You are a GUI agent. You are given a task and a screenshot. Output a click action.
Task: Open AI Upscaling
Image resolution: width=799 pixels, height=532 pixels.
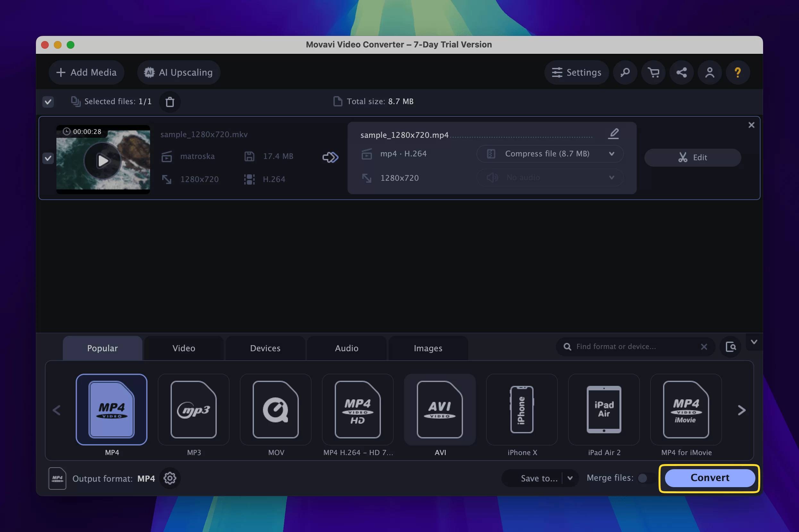point(179,72)
